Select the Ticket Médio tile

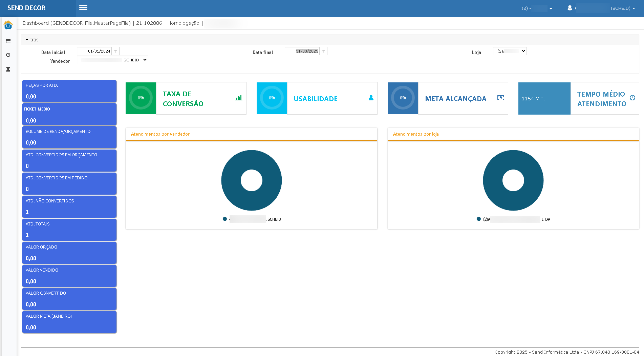click(x=69, y=115)
